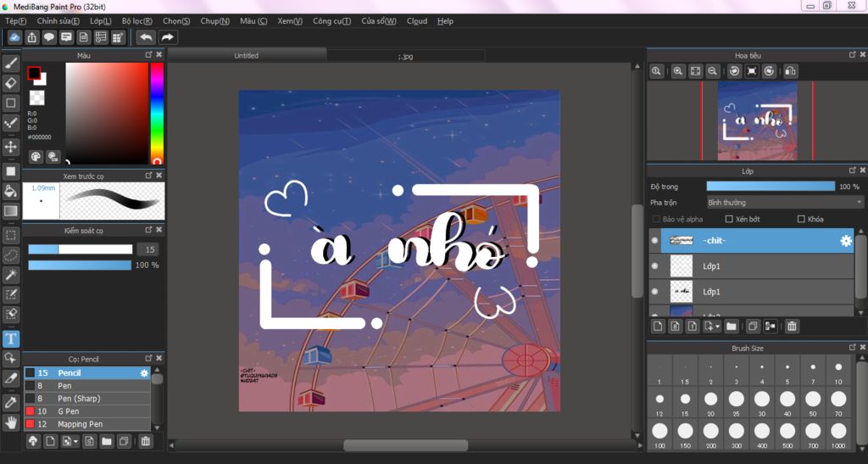Select the first Lớp1 layer row
The image size is (868, 464).
(x=752, y=266)
